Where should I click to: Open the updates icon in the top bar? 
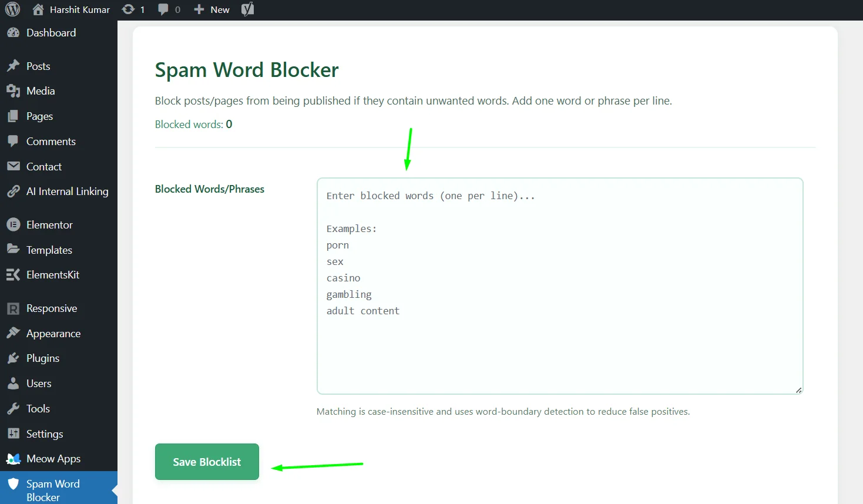click(129, 9)
